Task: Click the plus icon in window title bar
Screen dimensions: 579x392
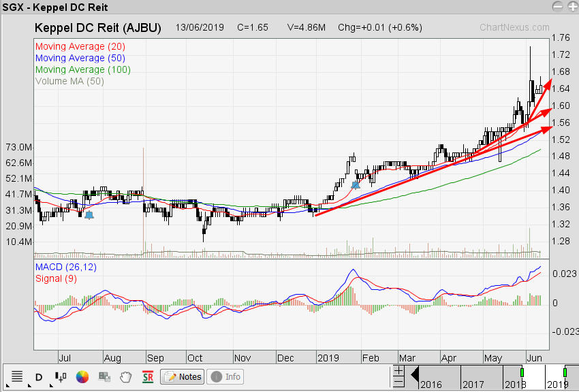Action: point(572,6)
